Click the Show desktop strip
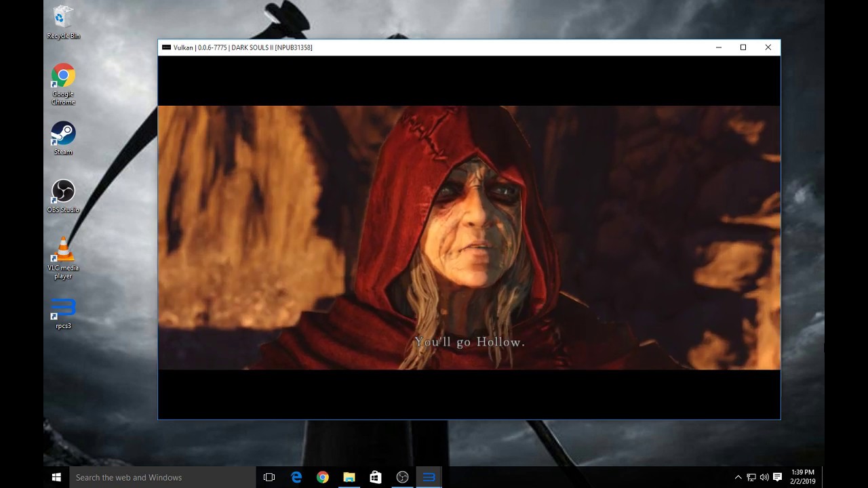The width and height of the screenshot is (868, 488). click(823, 477)
